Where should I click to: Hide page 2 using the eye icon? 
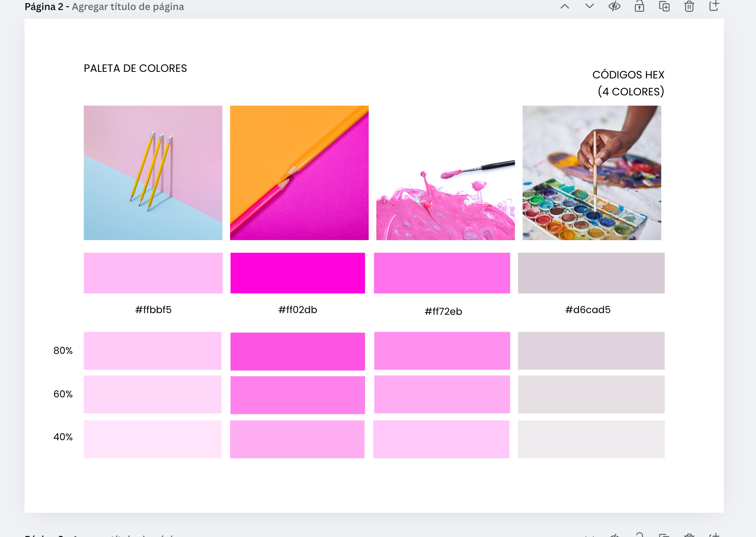coord(614,6)
